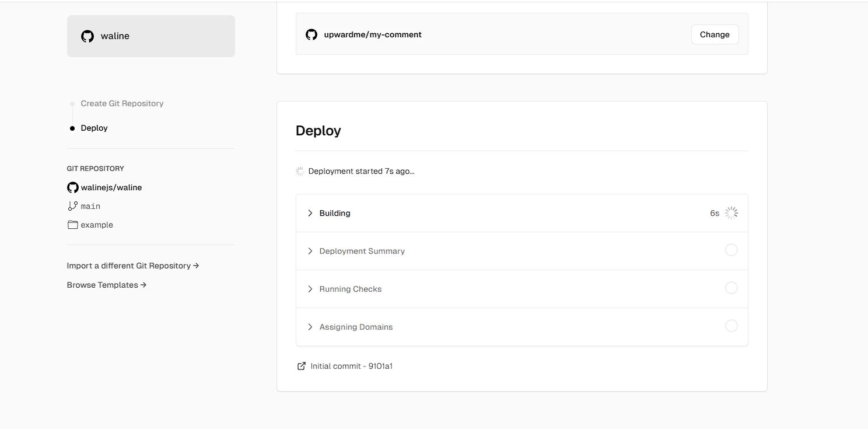The width and height of the screenshot is (868, 429).
Task: Select the Deploy step in sidebar
Action: (94, 128)
